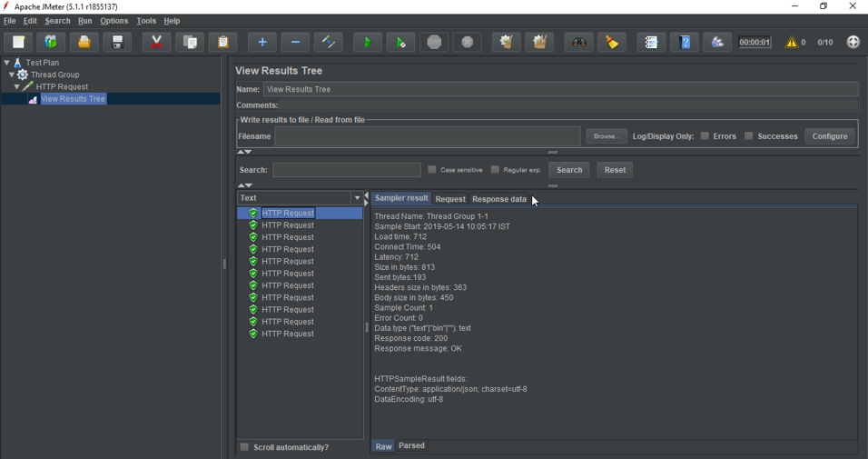Click the Clear results broom icon
The image size is (868, 459).
click(507, 42)
